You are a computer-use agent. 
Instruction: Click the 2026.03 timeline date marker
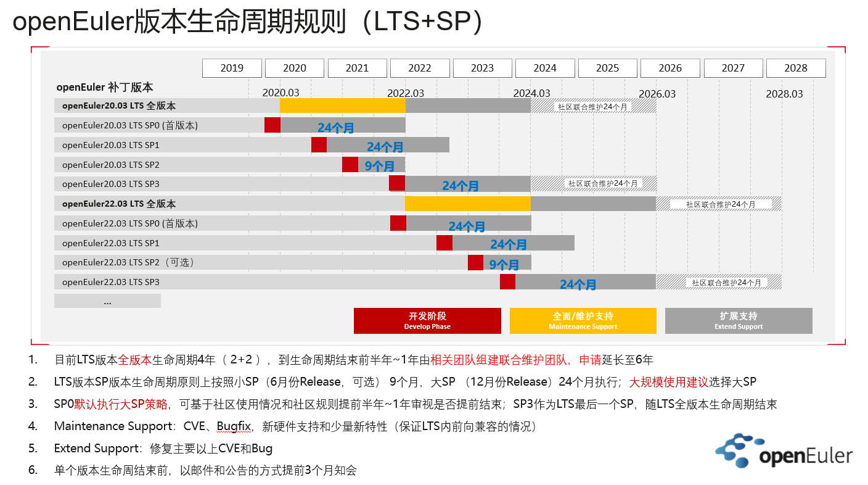657,94
